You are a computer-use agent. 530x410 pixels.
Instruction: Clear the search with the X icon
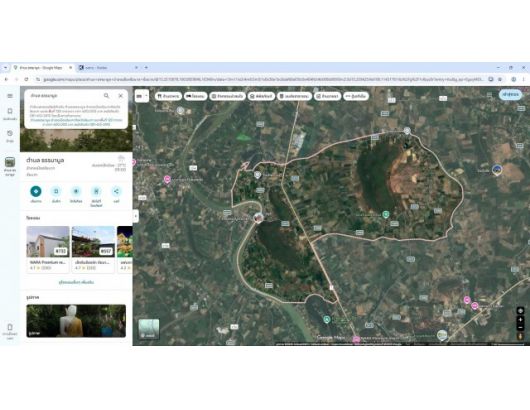click(121, 96)
